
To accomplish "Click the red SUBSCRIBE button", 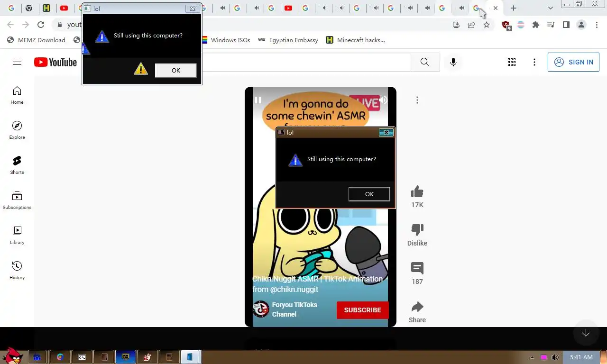I will (363, 310).
